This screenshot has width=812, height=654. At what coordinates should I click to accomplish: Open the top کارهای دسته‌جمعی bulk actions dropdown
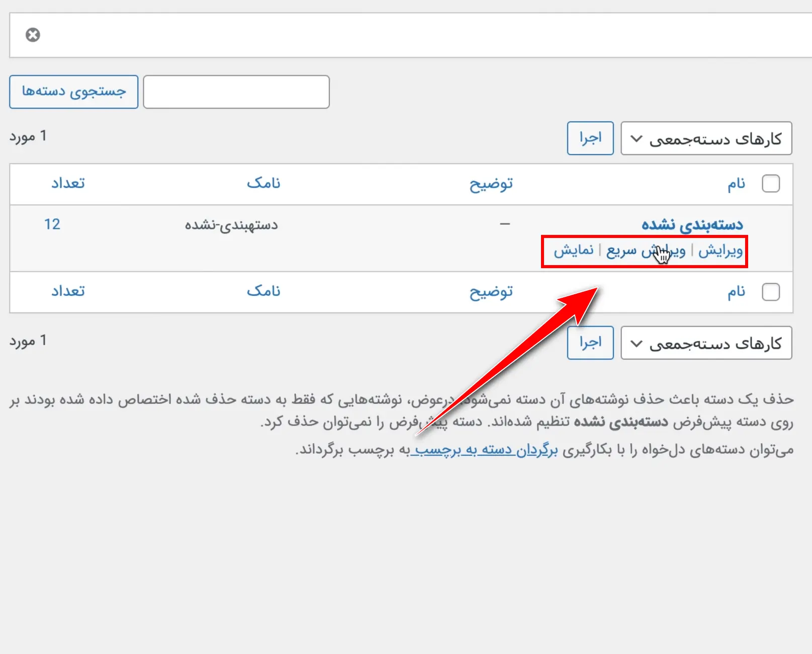[706, 138]
